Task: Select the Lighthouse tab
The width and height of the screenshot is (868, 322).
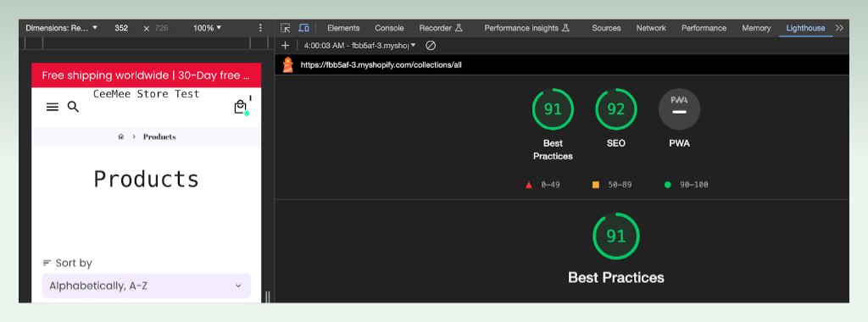Action: [x=805, y=28]
